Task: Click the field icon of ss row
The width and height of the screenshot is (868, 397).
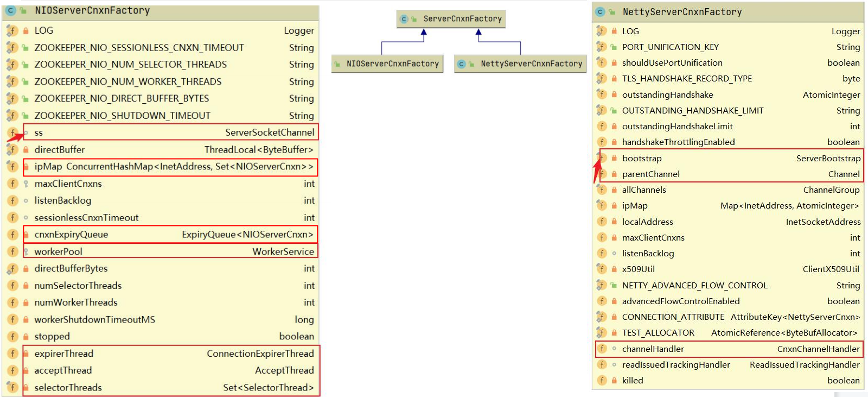Action: (12, 133)
